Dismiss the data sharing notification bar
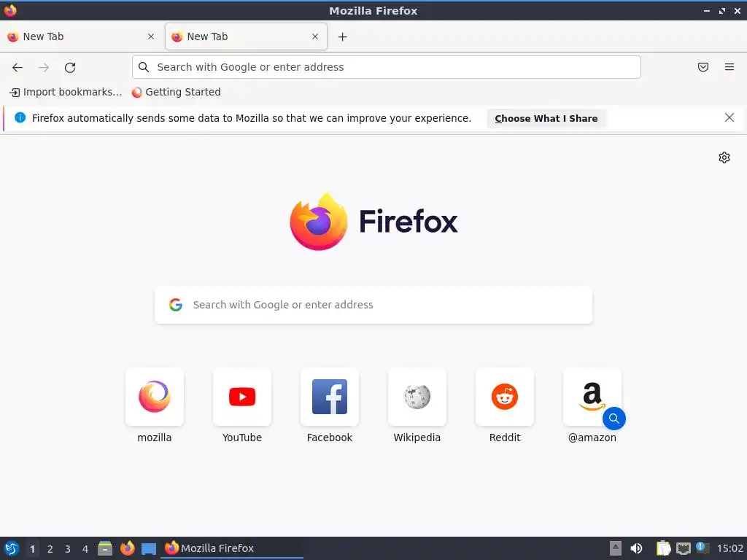 [x=729, y=117]
